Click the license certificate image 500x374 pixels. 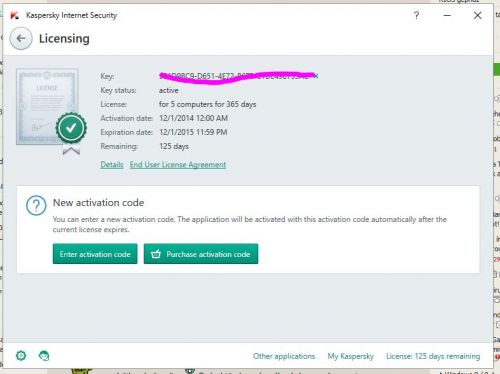(47, 107)
